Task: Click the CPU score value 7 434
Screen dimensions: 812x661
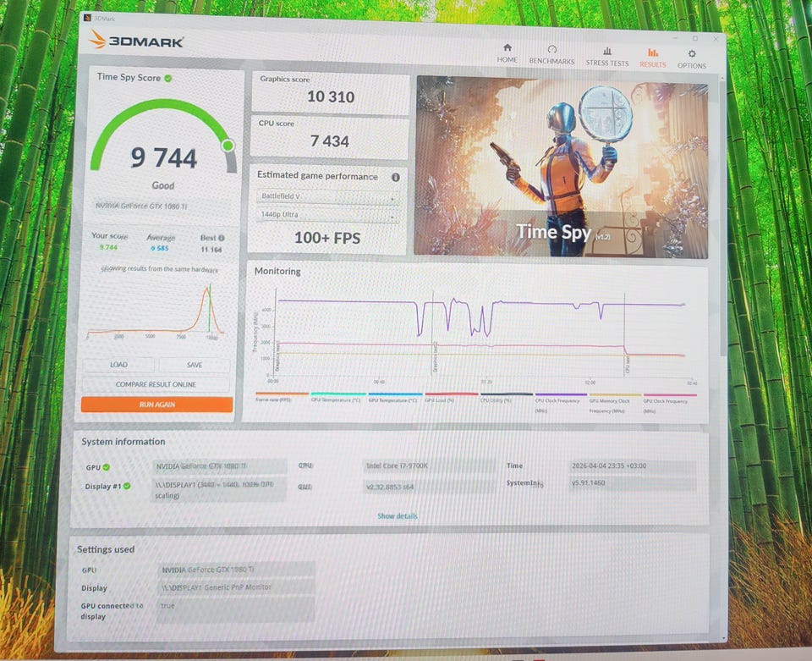Action: click(329, 140)
